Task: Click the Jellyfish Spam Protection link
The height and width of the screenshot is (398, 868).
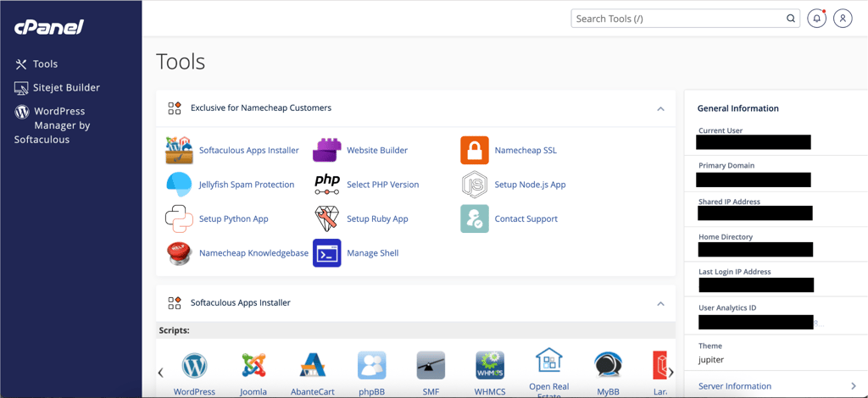Action: (x=247, y=185)
